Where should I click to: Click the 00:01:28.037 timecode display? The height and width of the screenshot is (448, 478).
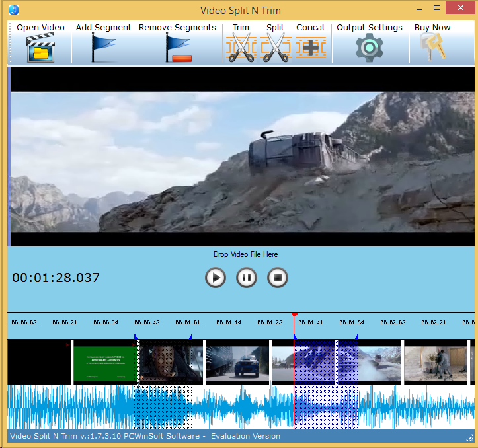pos(56,278)
